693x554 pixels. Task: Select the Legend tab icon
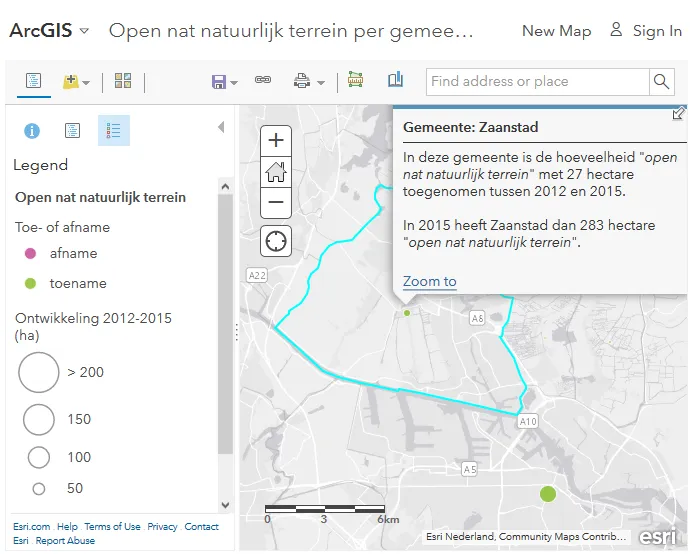(114, 130)
